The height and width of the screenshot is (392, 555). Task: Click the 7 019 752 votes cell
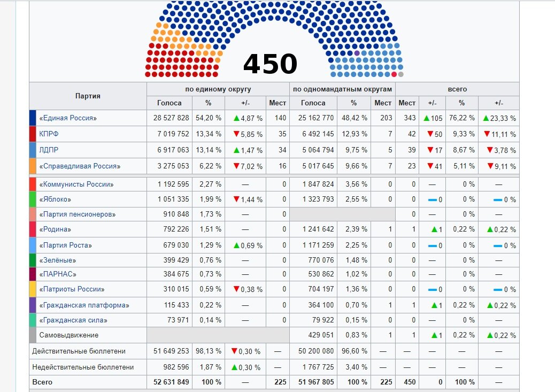(x=169, y=134)
